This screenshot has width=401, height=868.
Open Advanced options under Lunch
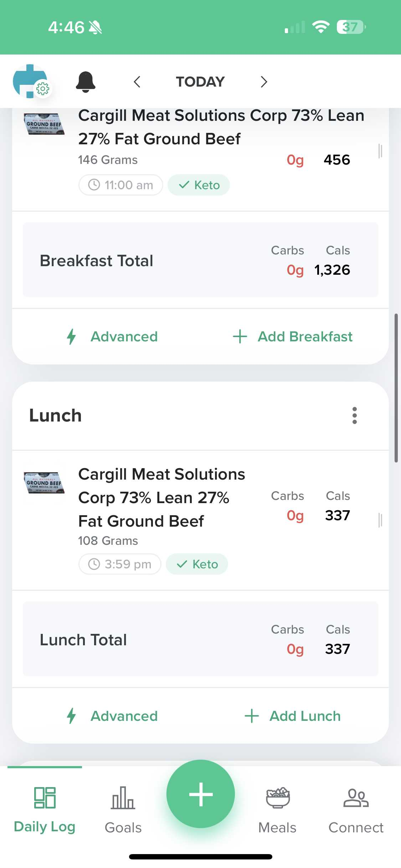tap(113, 716)
